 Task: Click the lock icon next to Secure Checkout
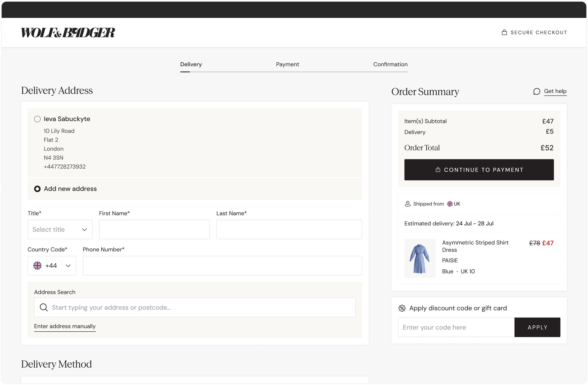click(x=504, y=32)
